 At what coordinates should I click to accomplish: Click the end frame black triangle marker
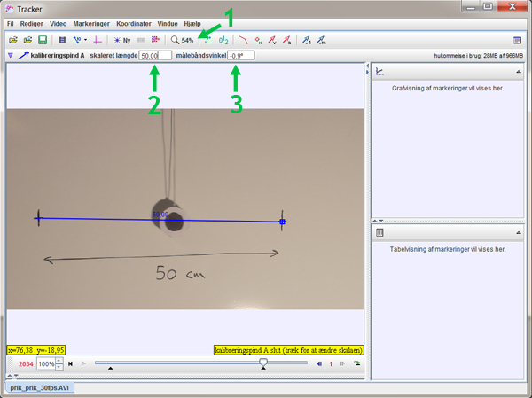263,368
